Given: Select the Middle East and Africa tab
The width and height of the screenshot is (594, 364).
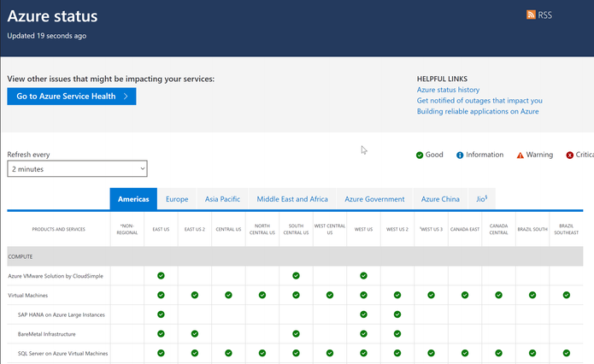Looking at the screenshot, I should 292,199.
